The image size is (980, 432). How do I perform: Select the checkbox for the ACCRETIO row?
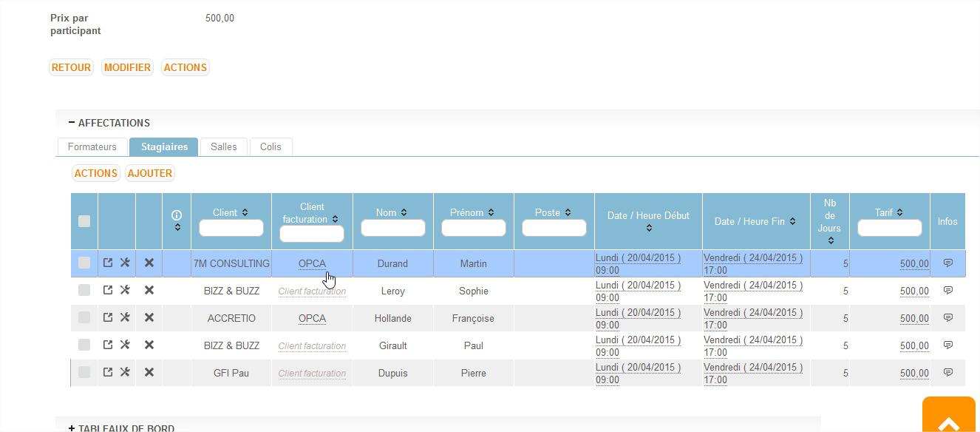(84, 317)
